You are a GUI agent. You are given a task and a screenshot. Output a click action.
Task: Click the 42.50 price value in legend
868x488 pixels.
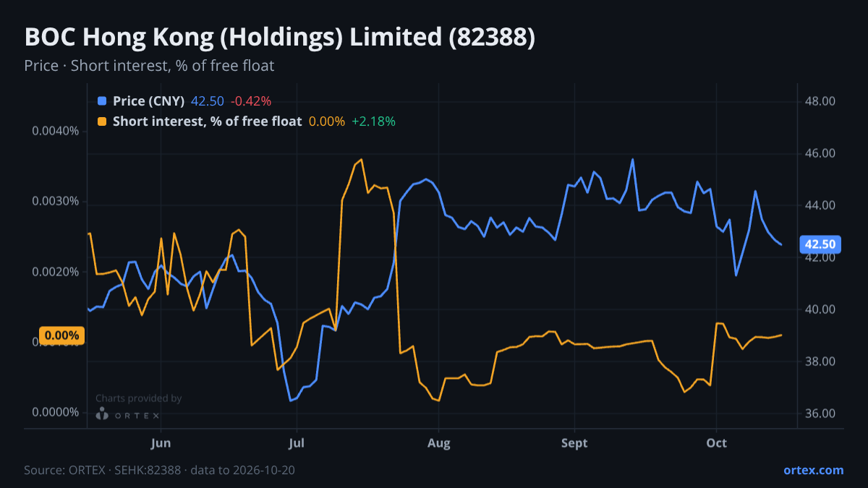208,101
